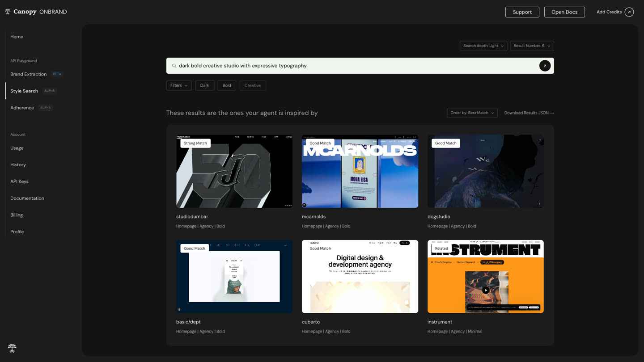
Task: Expand the Filters dropdown
Action: pyautogui.click(x=179, y=85)
